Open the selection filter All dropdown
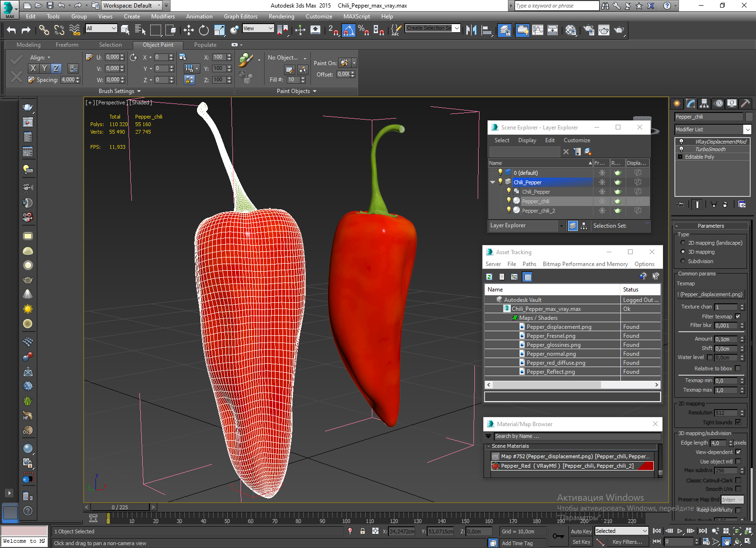756x548 pixels. coord(113,28)
